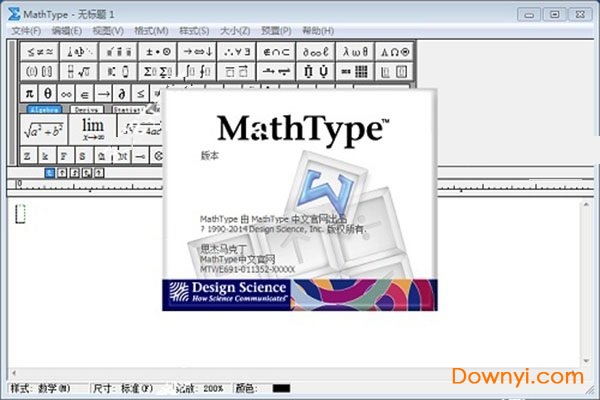The image size is (600, 400).
Task: Click the vertical scrollbar up arrow
Action: coord(586,205)
